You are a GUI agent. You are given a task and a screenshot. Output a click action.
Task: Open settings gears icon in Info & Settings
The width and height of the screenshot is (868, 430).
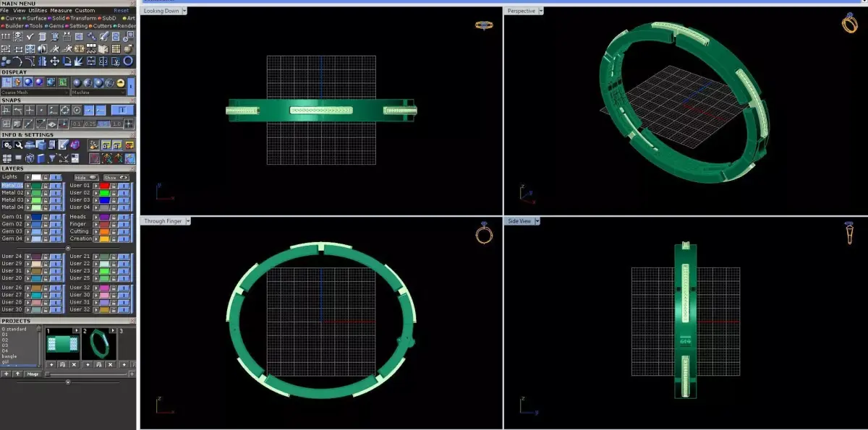point(7,145)
